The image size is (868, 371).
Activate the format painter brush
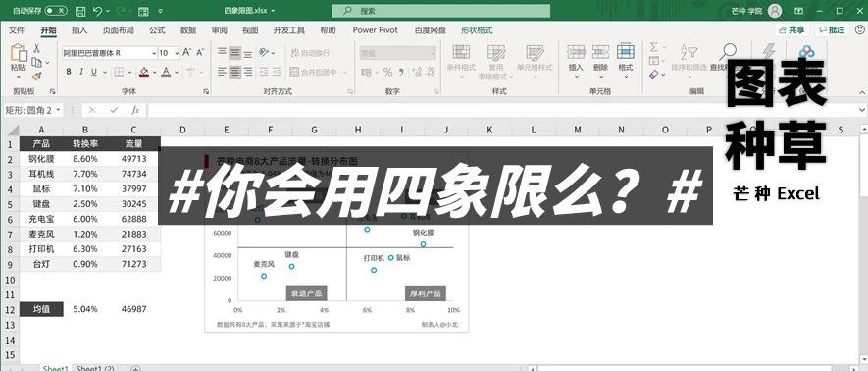(36, 76)
